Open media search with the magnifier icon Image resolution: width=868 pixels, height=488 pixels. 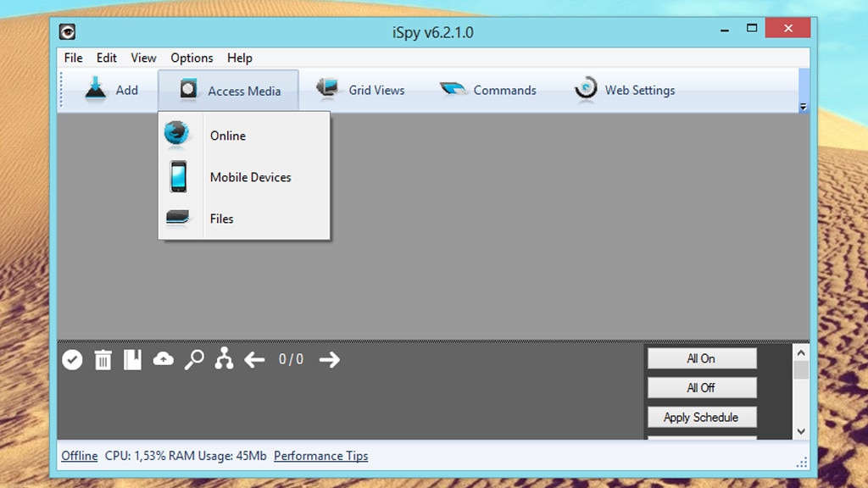point(193,359)
